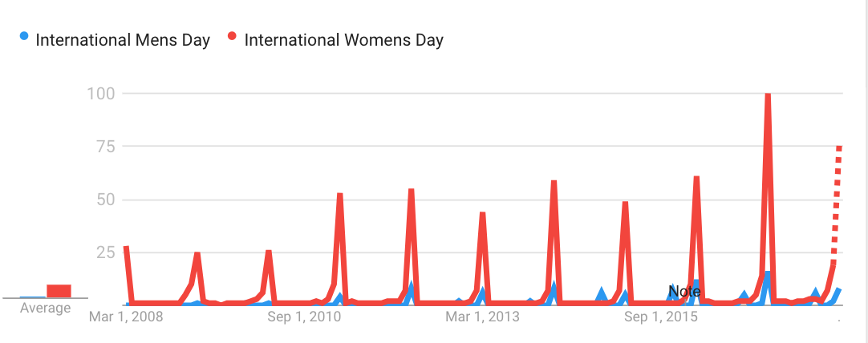Click the Mar 1, 2013 axis label
Viewport: 868px width, 343px height.
coord(483,317)
